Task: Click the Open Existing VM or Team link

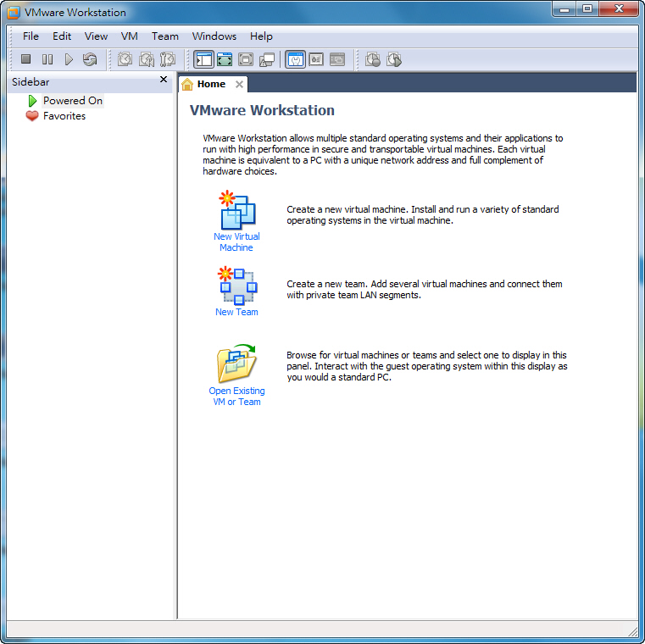Action: 236,397
